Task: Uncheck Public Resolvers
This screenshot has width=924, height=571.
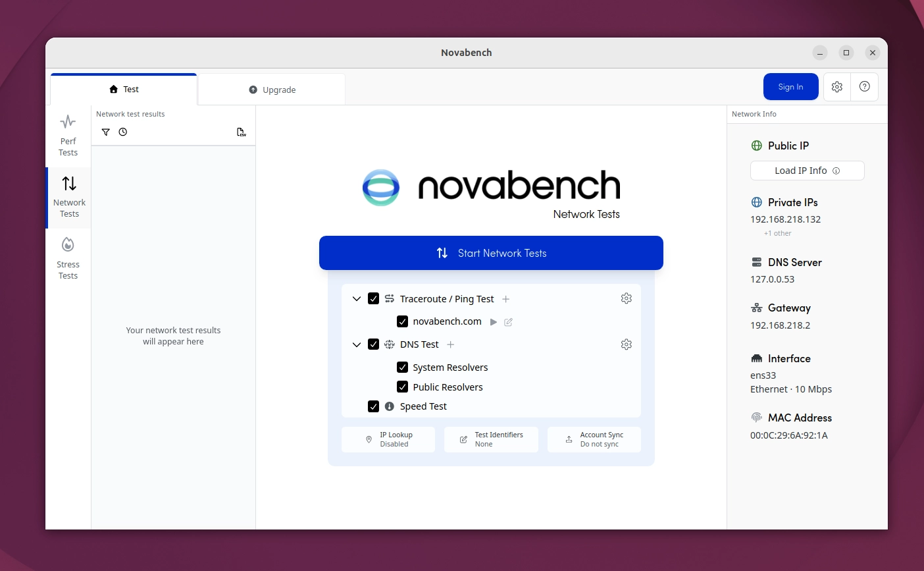Action: coord(402,387)
